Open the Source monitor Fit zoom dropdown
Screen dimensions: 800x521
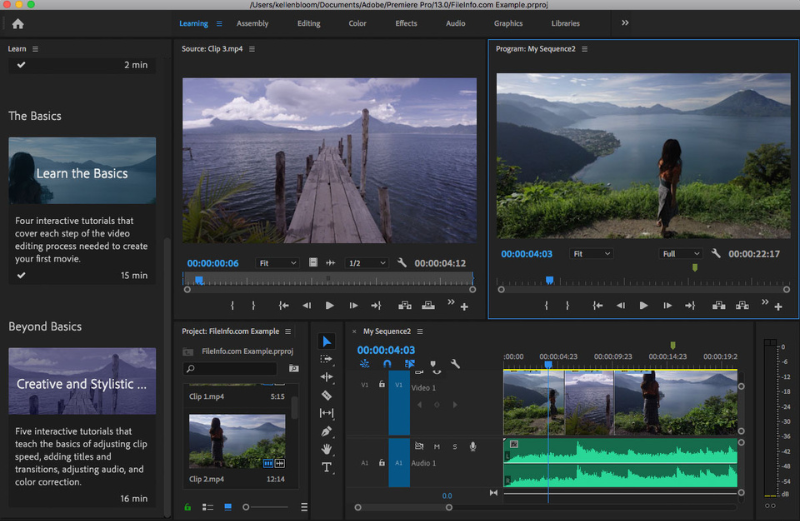277,263
